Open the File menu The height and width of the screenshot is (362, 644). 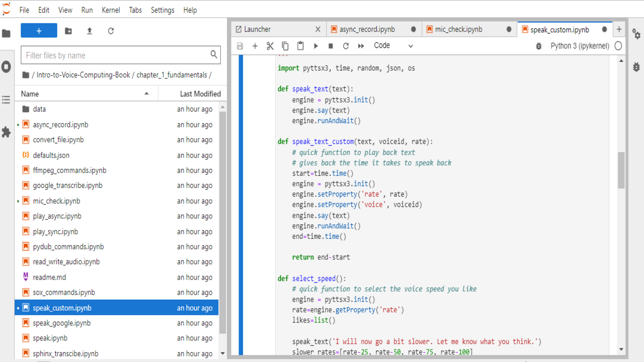click(x=24, y=10)
